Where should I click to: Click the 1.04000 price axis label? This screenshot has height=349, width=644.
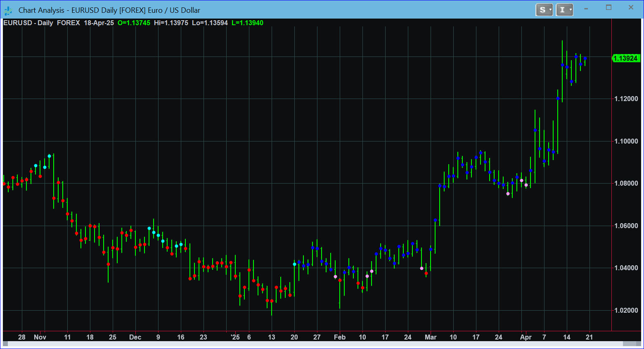[626, 268]
